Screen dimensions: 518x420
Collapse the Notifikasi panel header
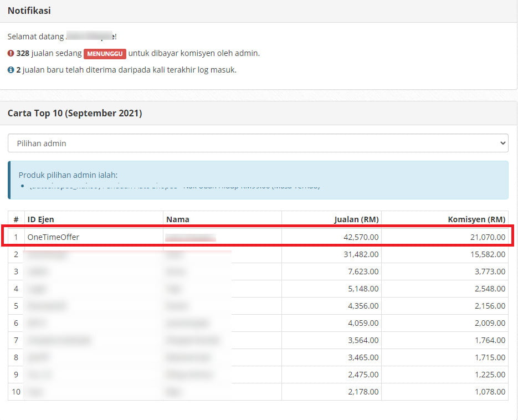(x=29, y=11)
